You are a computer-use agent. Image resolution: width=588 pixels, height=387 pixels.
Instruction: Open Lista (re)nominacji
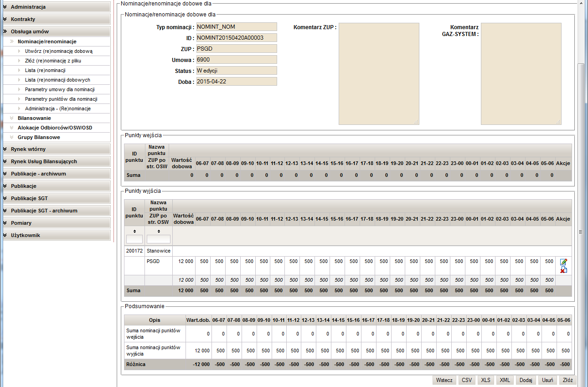(45, 70)
